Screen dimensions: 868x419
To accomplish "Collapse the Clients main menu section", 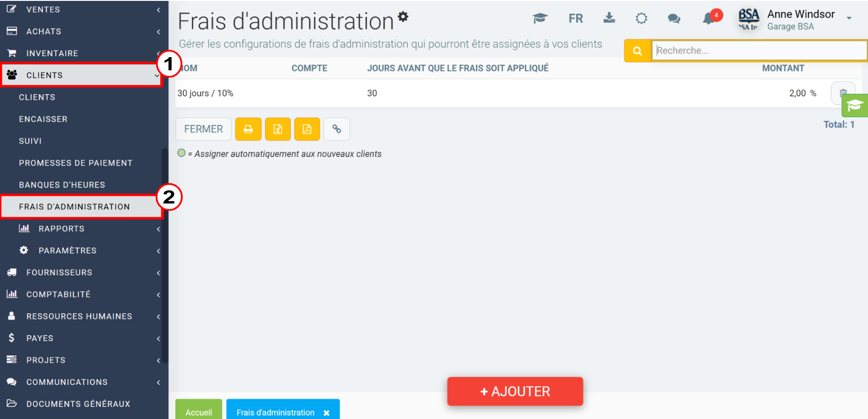I will coord(82,75).
